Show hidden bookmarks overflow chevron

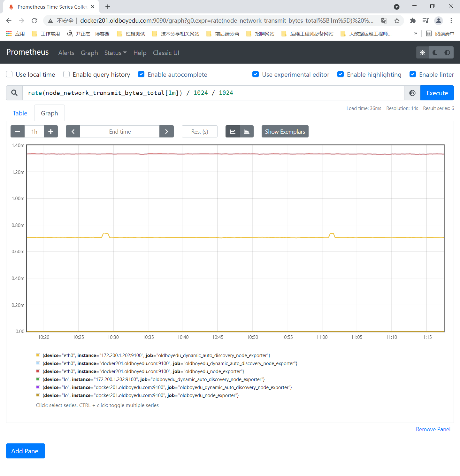416,33
